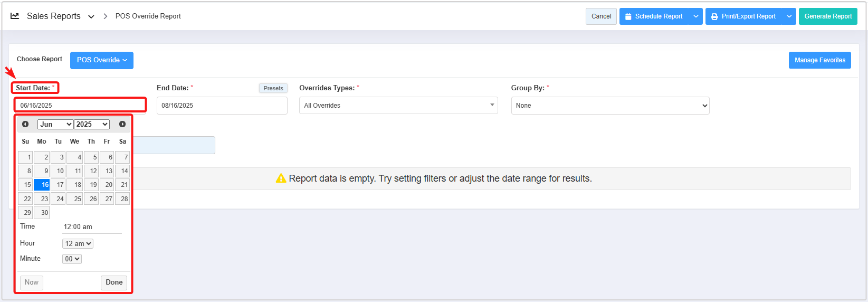Click the Sales Reports chart icon
Screen dimensions: 868x302
pyautogui.click(x=15, y=16)
